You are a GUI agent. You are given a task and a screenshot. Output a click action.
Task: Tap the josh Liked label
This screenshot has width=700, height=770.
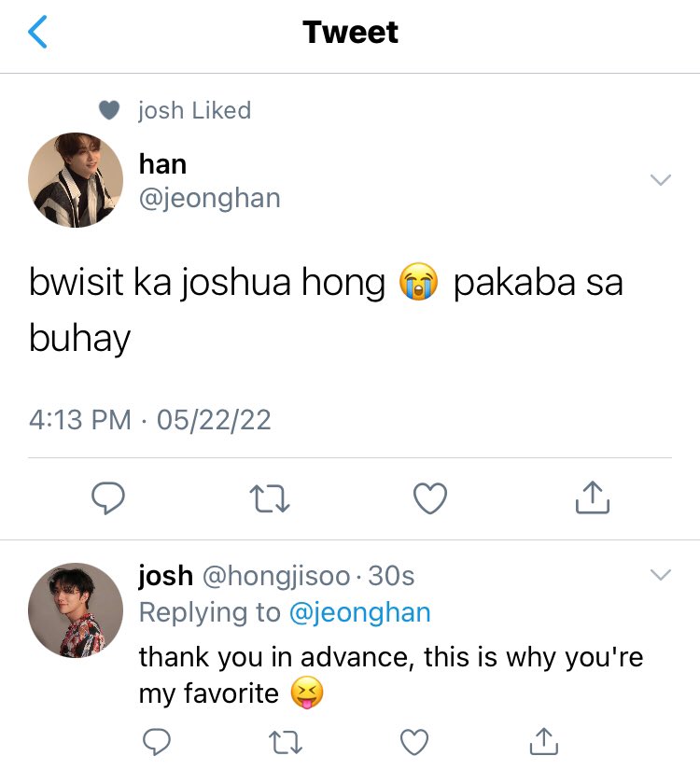[194, 110]
